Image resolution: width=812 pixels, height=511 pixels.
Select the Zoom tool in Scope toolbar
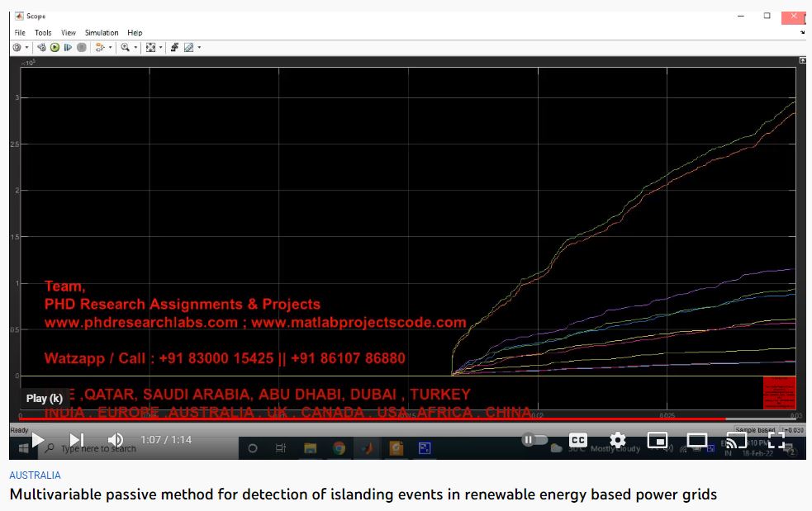[x=126, y=48]
